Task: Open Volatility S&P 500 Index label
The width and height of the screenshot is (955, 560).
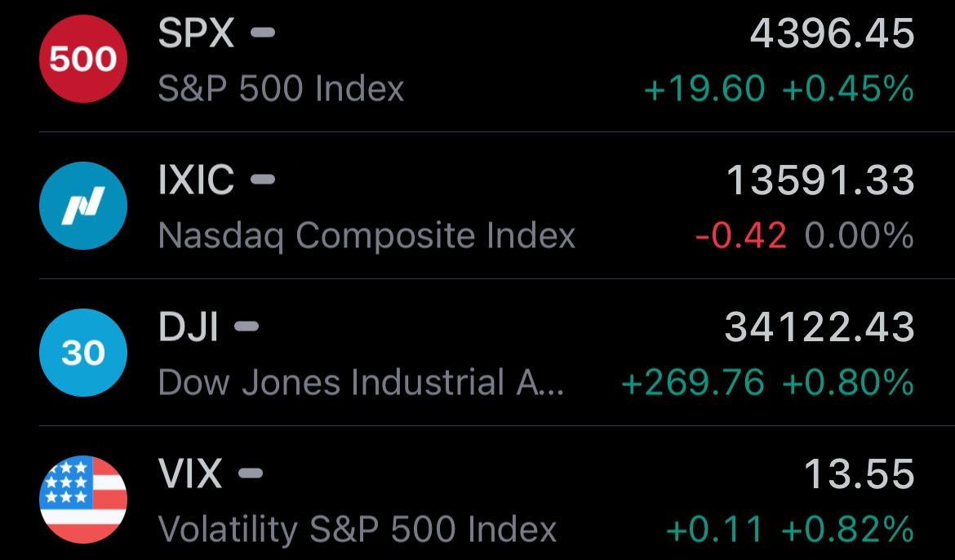Action: click(358, 530)
